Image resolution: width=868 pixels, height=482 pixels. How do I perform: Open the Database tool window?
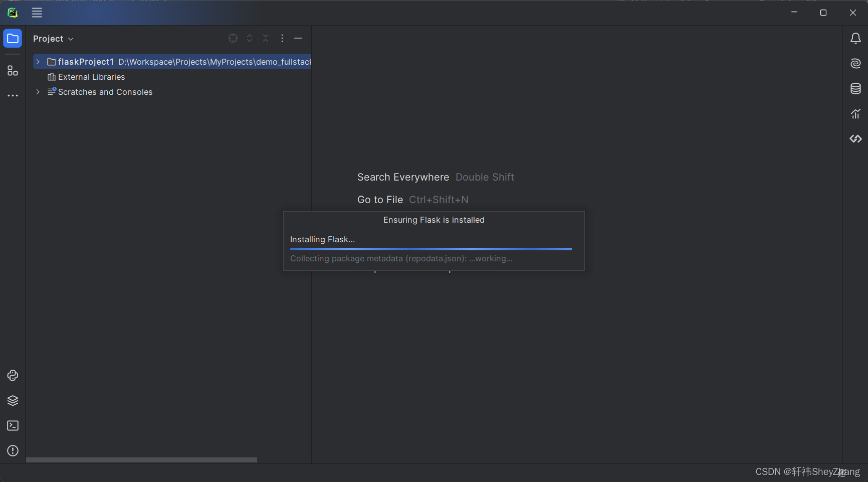click(855, 89)
